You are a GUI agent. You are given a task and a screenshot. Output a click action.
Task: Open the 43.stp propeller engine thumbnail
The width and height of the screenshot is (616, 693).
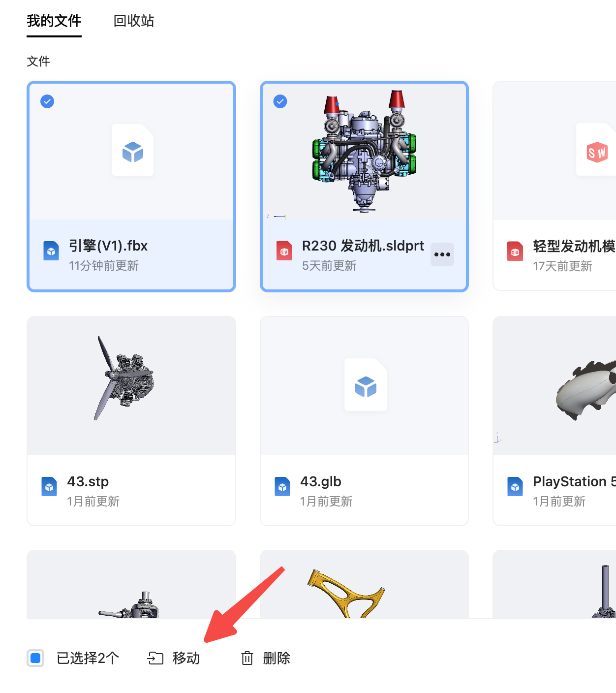point(131,386)
